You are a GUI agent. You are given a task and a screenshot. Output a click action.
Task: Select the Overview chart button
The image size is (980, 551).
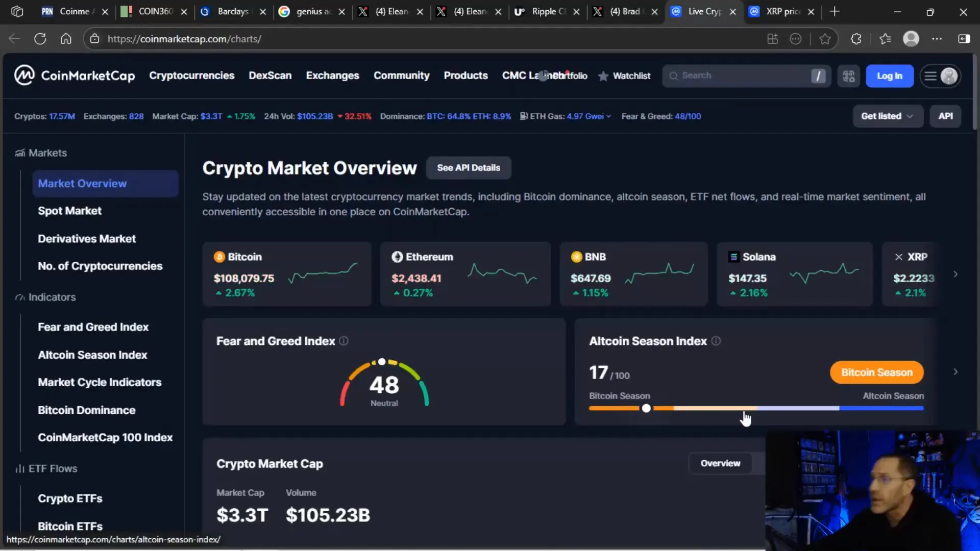(x=720, y=463)
